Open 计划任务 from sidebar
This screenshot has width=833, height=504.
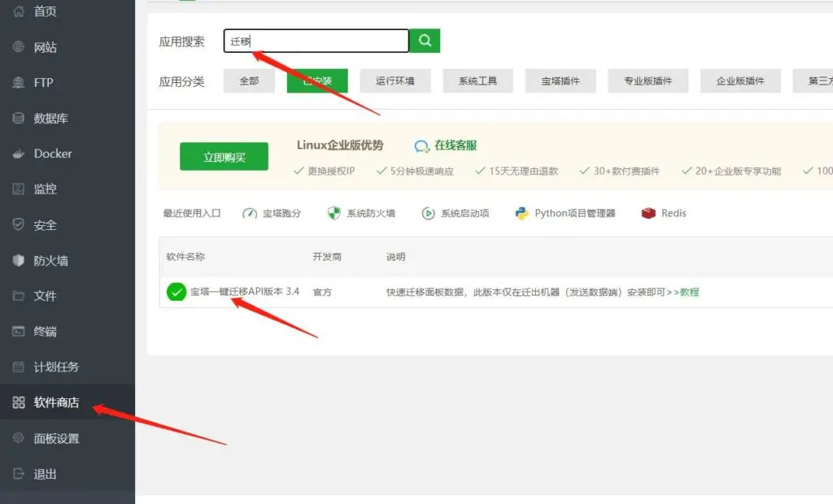pyautogui.click(x=56, y=367)
